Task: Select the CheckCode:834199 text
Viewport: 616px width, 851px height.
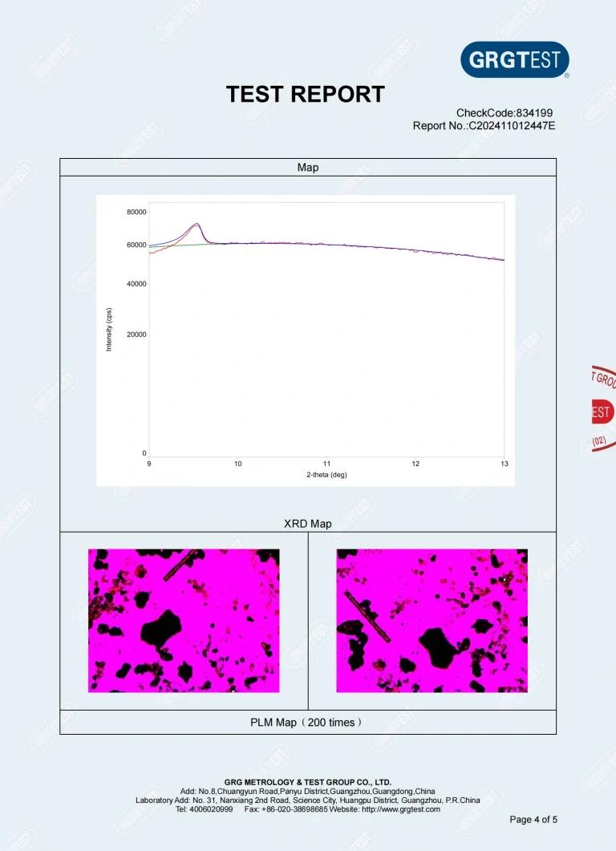Action: tap(505, 113)
